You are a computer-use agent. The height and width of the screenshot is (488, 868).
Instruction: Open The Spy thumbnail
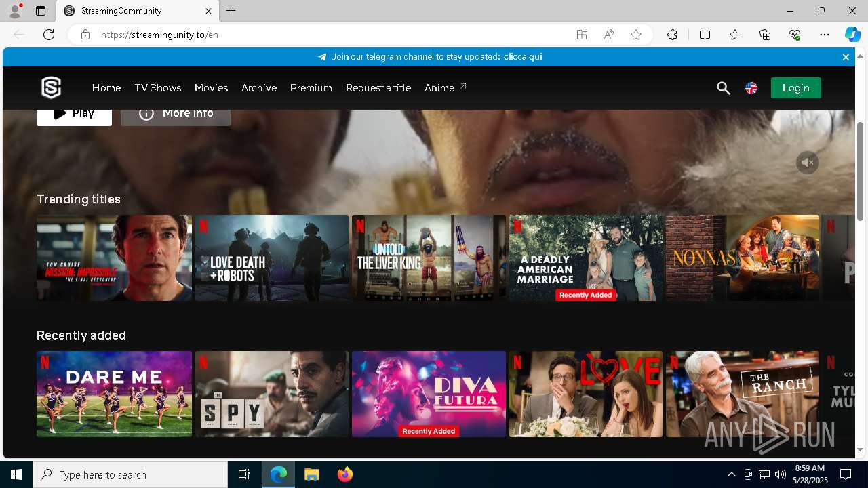coord(272,394)
